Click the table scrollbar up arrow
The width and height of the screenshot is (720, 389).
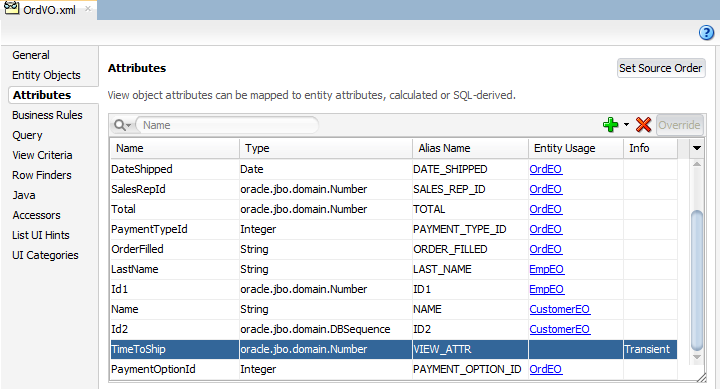coord(697,164)
